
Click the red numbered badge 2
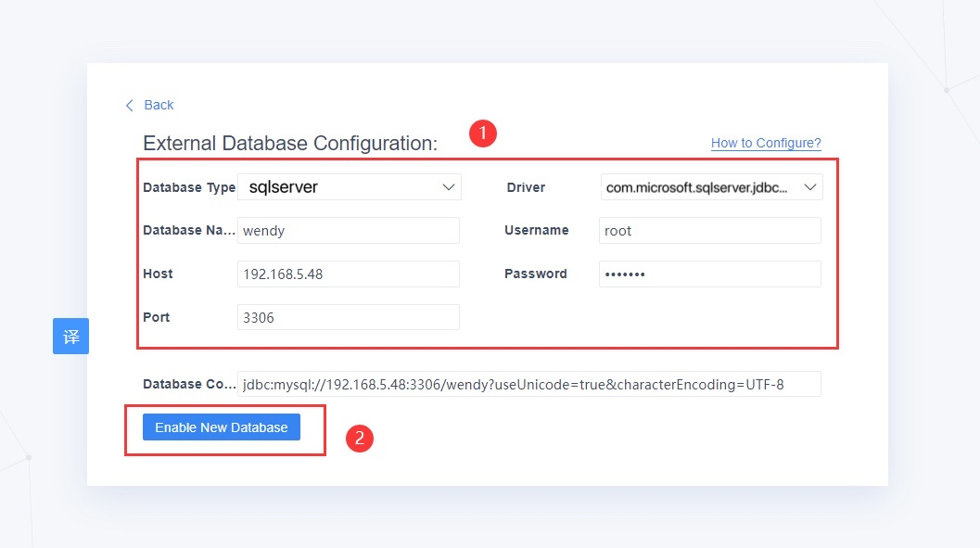point(359,439)
